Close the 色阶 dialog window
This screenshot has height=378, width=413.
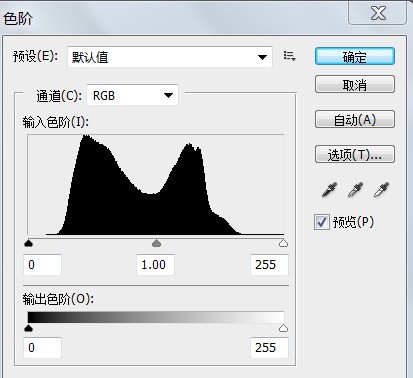378,13
